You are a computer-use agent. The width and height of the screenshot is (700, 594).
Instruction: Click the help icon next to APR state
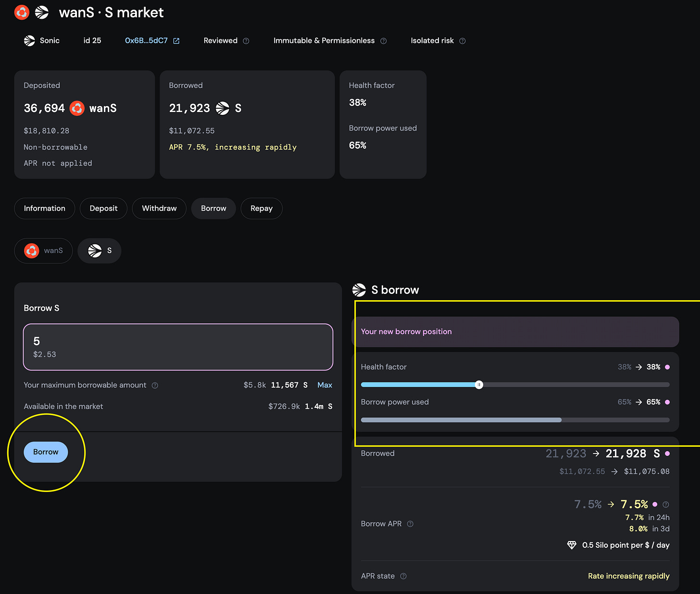[x=403, y=576]
